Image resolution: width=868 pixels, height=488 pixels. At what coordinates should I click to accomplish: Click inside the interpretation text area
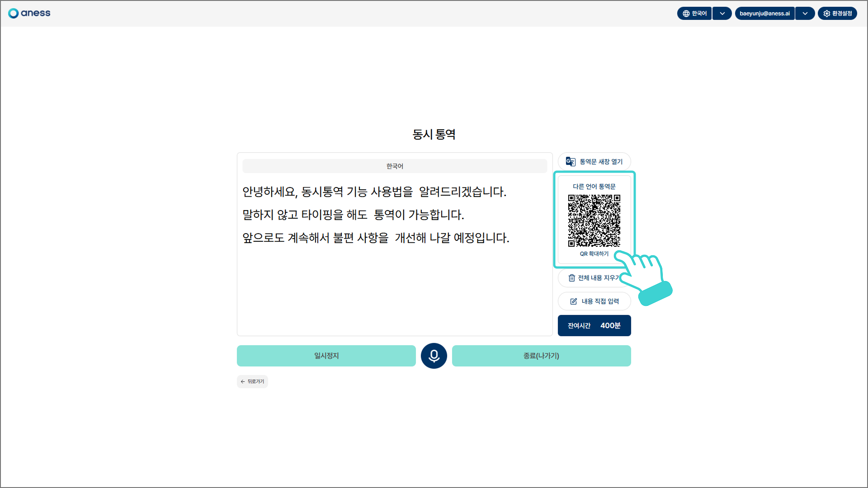click(x=394, y=289)
